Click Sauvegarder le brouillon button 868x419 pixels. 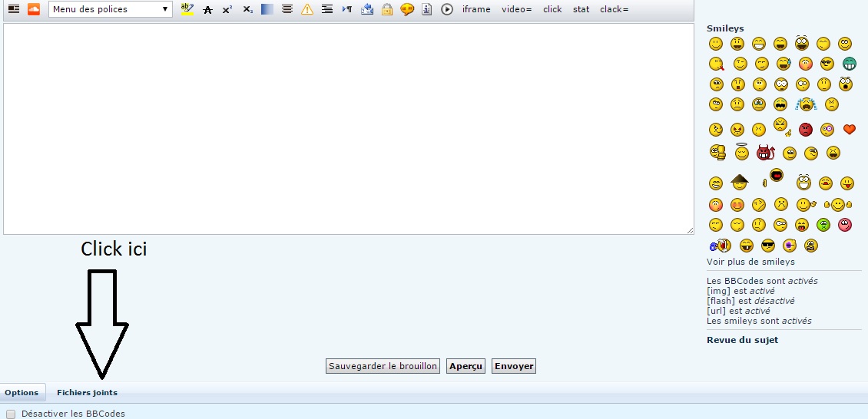tap(383, 366)
